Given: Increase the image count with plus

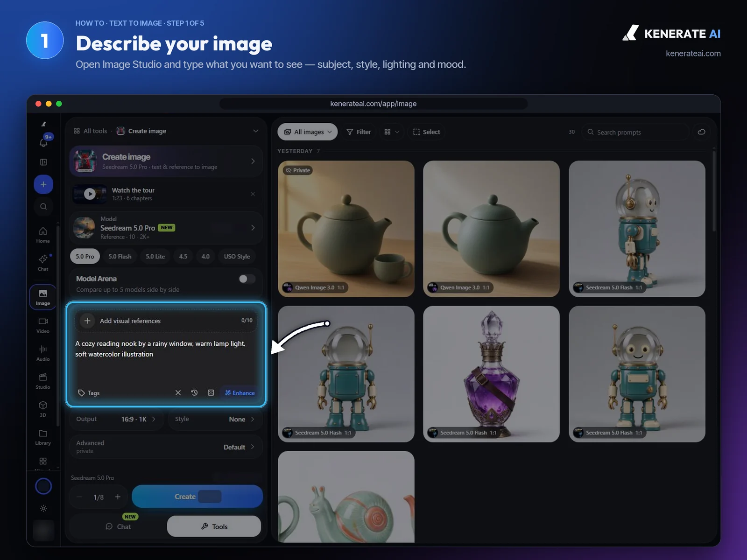Looking at the screenshot, I should 118,497.
